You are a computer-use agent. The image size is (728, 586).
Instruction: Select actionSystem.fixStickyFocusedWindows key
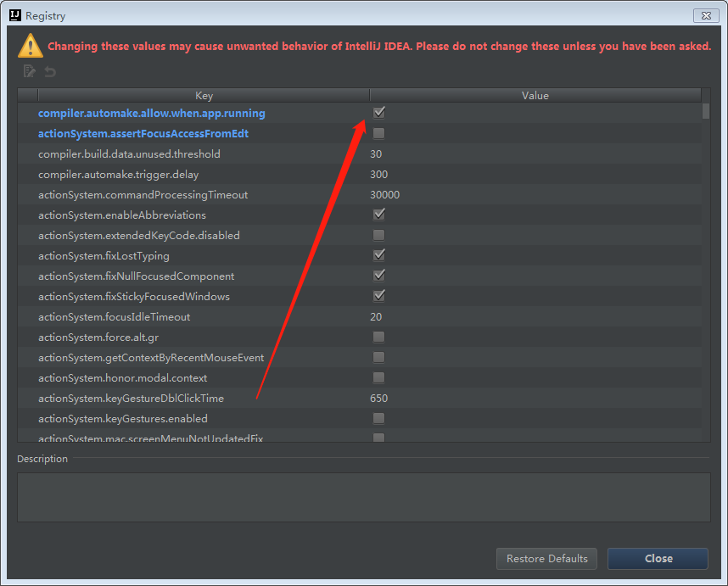coord(134,297)
